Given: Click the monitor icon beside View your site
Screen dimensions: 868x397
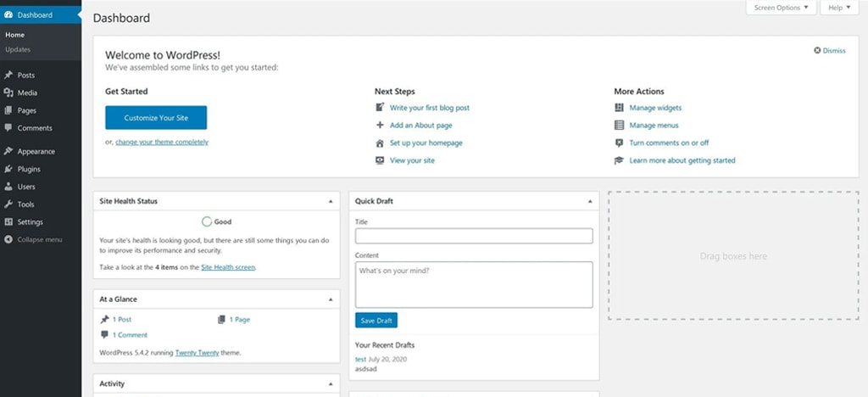Looking at the screenshot, I should [380, 160].
